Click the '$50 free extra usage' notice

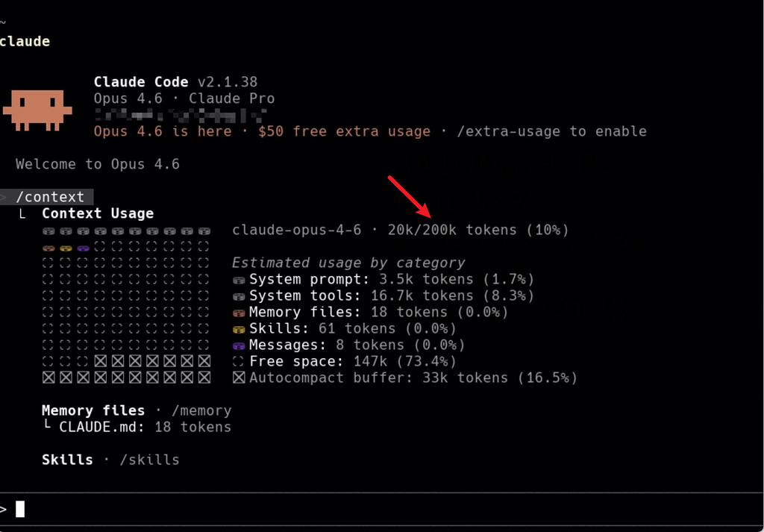(344, 131)
